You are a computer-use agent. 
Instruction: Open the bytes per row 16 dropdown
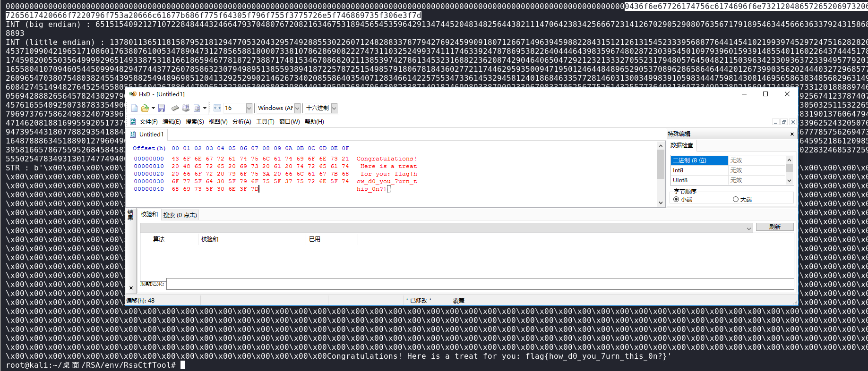[249, 108]
